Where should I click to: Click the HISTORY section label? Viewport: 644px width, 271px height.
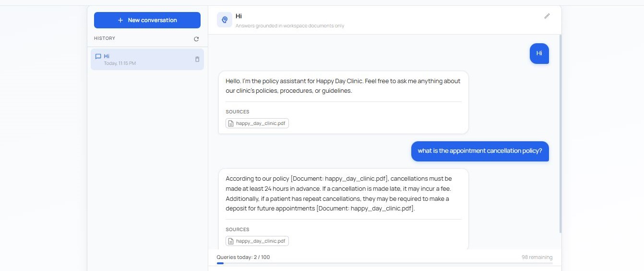pyautogui.click(x=105, y=38)
